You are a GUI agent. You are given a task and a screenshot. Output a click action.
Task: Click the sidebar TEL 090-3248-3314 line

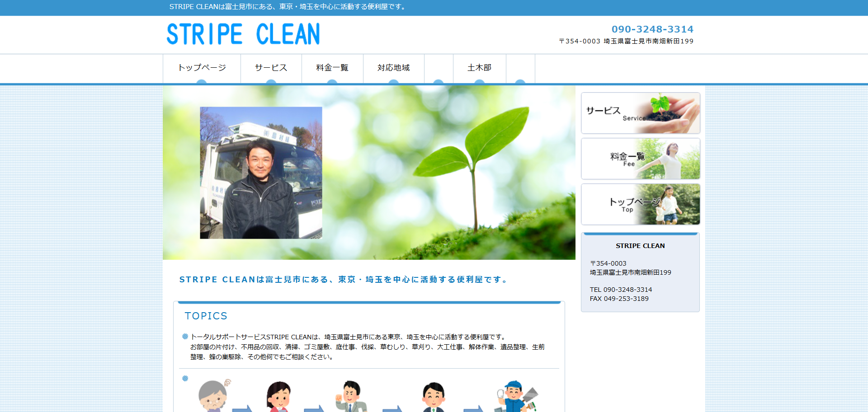pos(621,290)
